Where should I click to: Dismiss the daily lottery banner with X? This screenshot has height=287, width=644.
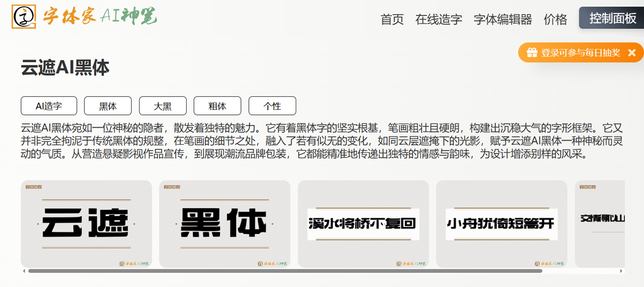[x=632, y=53]
